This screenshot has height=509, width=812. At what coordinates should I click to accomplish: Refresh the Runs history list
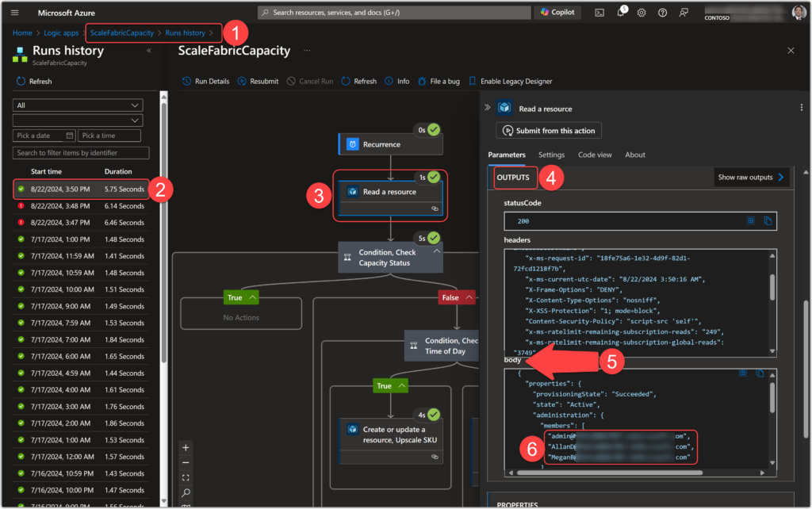click(34, 82)
